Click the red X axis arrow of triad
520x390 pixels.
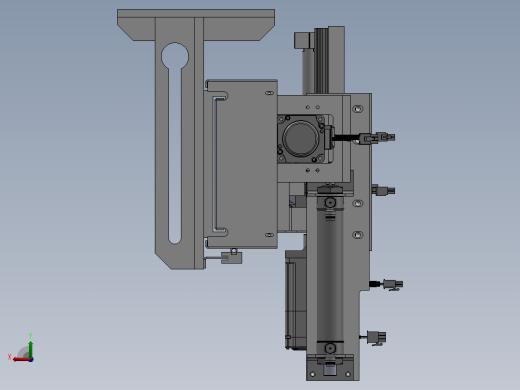20,360
